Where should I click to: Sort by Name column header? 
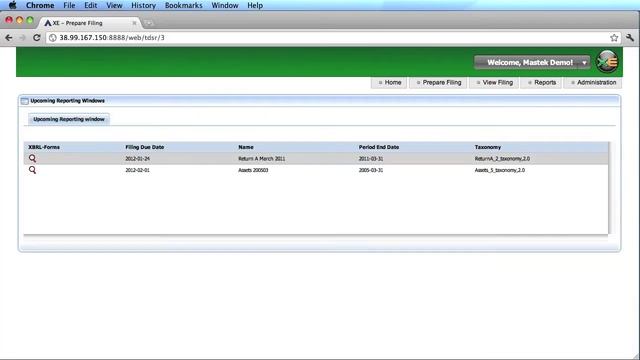[x=246, y=147]
